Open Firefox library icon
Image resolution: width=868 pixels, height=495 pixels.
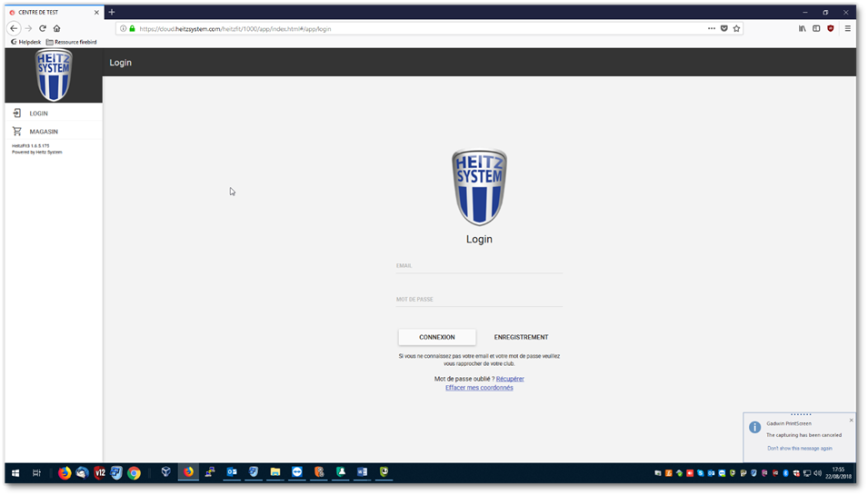click(803, 29)
